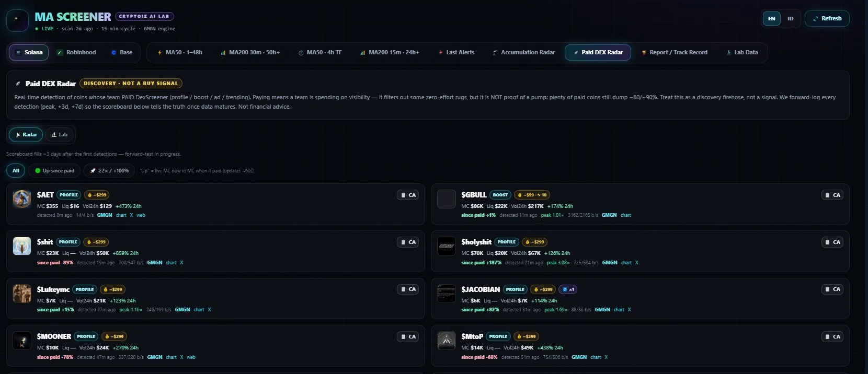The image size is (868, 374).
Task: Click the x1 badge on $JACOBIAN
Action: point(567,289)
